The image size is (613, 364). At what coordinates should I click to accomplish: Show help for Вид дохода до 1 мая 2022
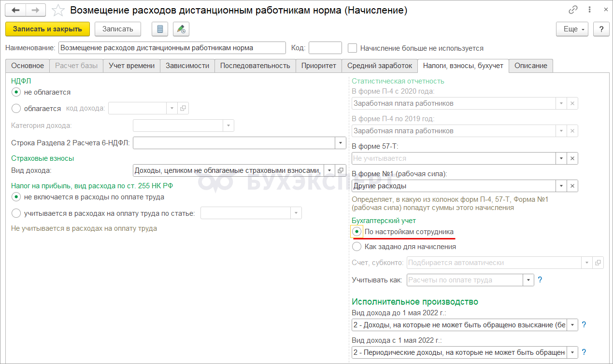point(584,325)
